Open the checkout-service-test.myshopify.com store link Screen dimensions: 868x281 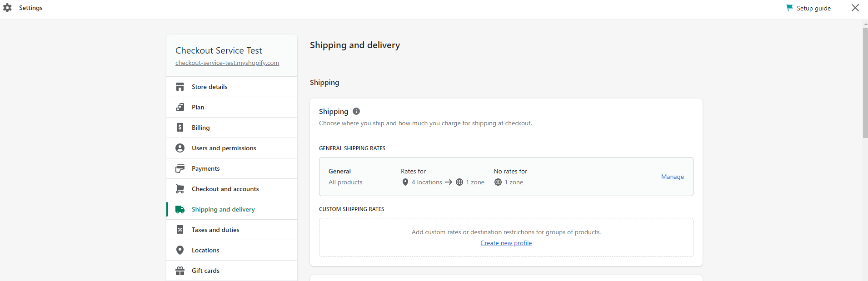[x=227, y=63]
